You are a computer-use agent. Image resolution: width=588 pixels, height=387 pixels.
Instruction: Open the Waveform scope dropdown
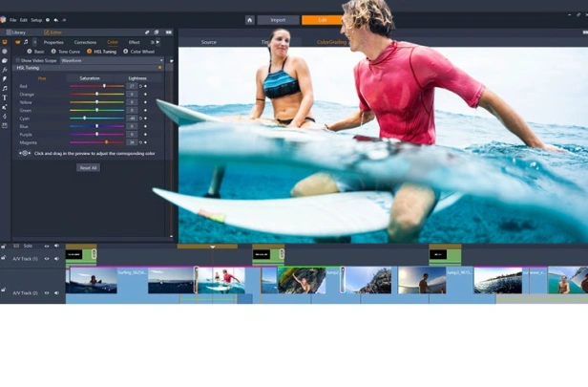coord(112,60)
